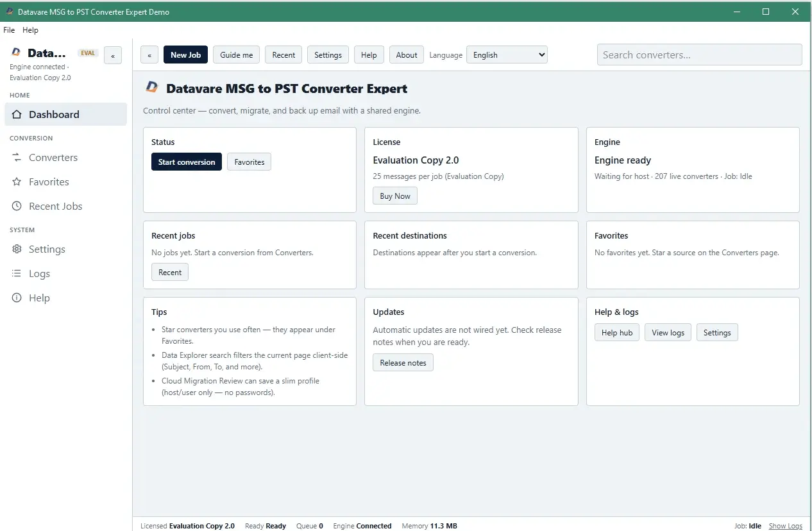The image size is (812, 531).
Task: Click Recent in the Recent jobs card
Action: (x=170, y=272)
